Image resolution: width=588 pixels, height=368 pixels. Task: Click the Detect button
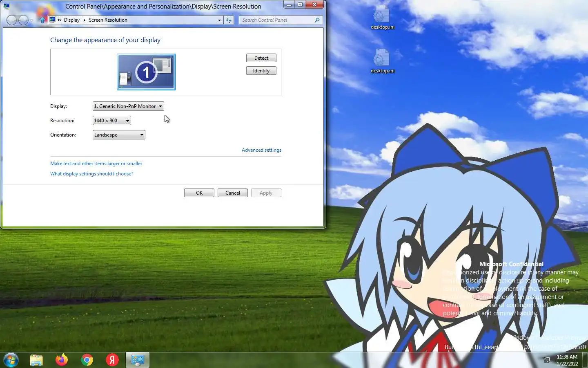pyautogui.click(x=261, y=58)
